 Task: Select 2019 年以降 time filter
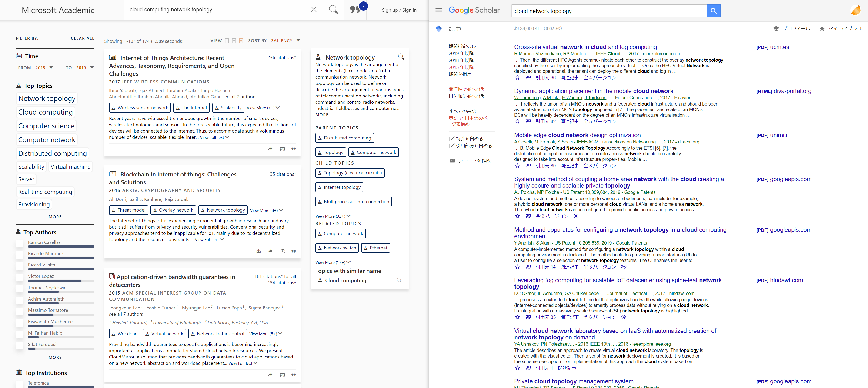click(x=461, y=53)
